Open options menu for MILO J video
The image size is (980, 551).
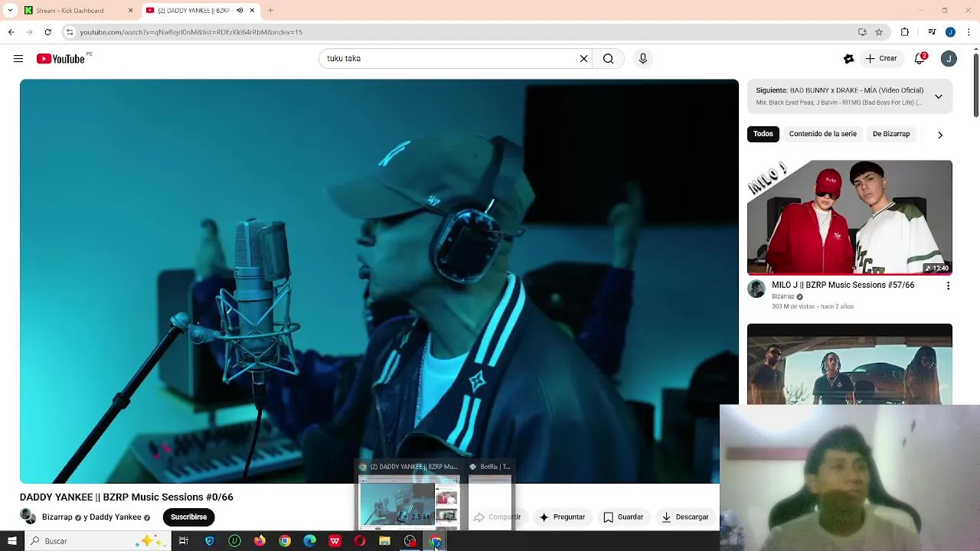point(948,286)
